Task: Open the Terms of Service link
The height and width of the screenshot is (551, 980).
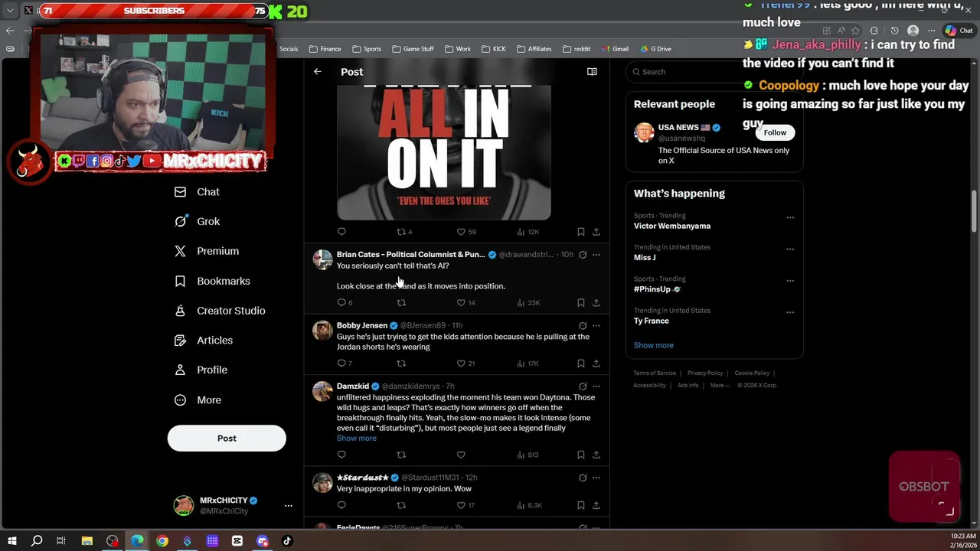Action: click(x=655, y=373)
